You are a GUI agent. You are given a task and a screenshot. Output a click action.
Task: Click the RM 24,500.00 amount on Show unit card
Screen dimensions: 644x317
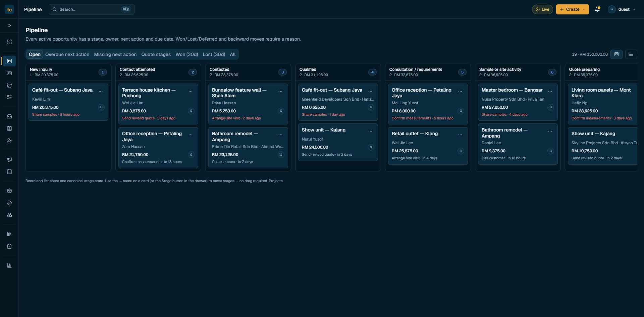(x=315, y=147)
